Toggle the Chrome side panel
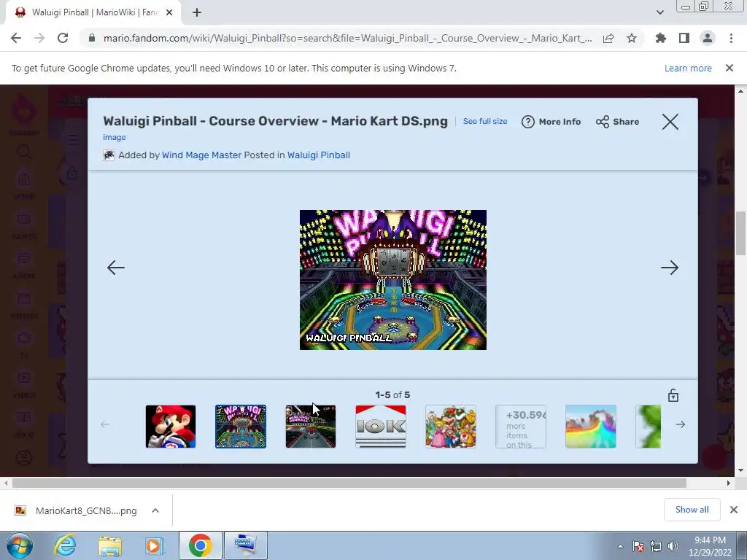Viewport: 747px width, 560px height. (684, 38)
